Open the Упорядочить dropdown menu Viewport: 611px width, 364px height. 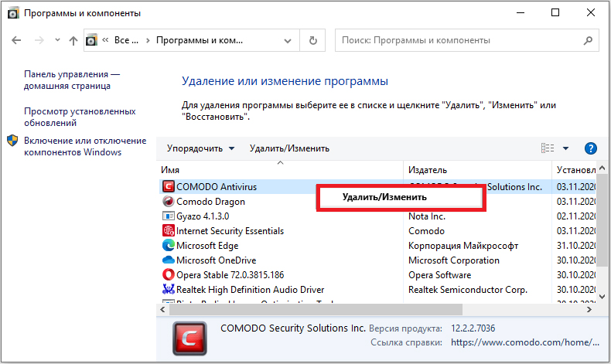(x=200, y=148)
